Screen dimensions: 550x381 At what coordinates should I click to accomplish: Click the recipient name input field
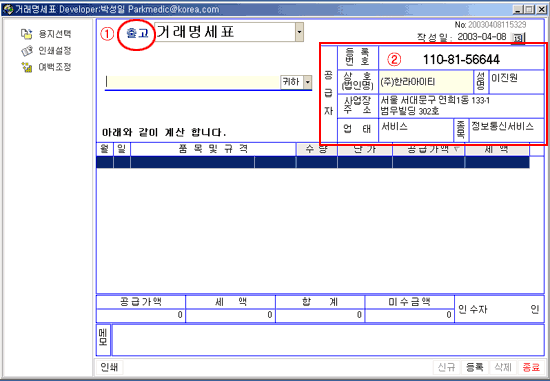pyautogui.click(x=193, y=82)
